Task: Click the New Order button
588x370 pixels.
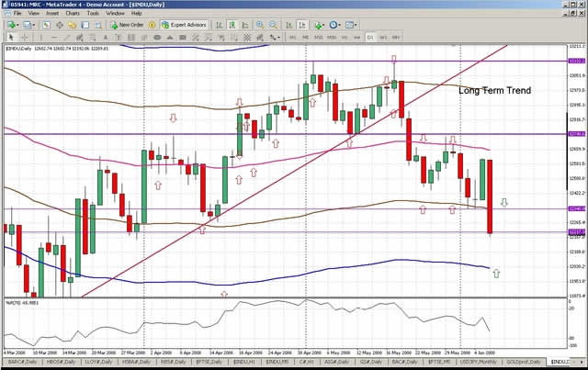Action: coord(127,25)
